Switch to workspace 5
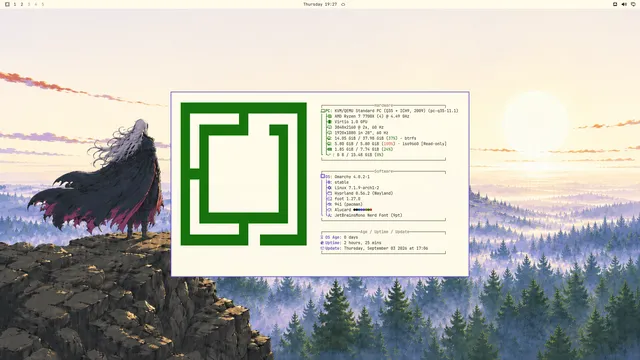Screen dimensions: 640x360 click(42, 4)
